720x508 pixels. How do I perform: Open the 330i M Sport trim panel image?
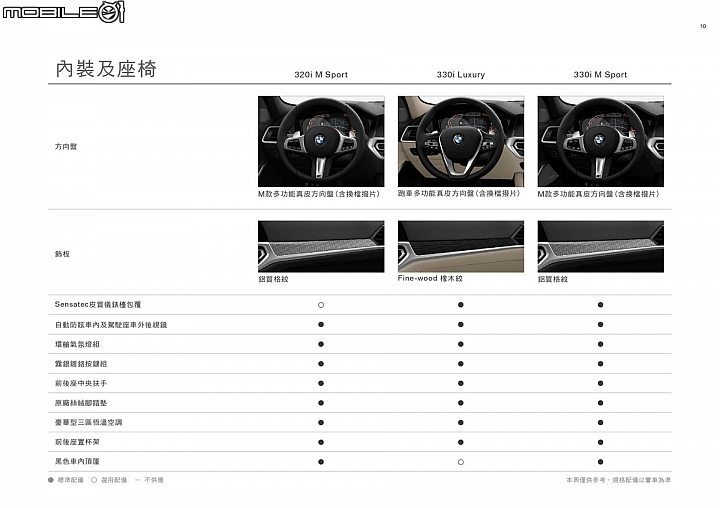pos(601,246)
